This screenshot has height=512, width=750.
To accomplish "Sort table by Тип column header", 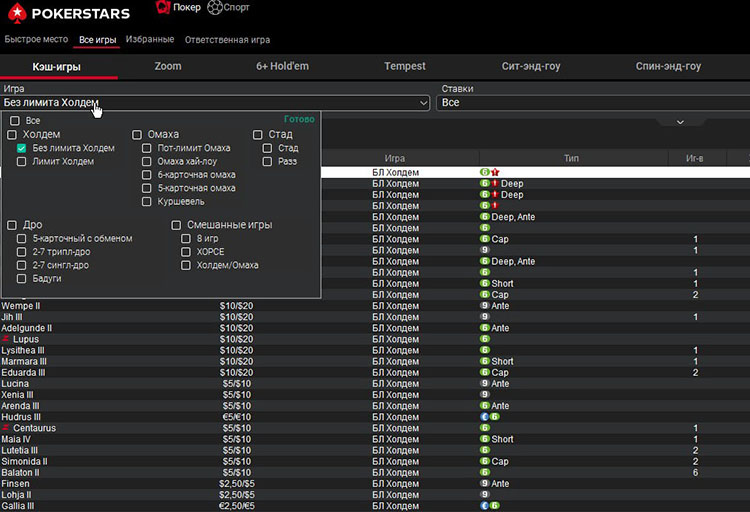I will [x=571, y=158].
